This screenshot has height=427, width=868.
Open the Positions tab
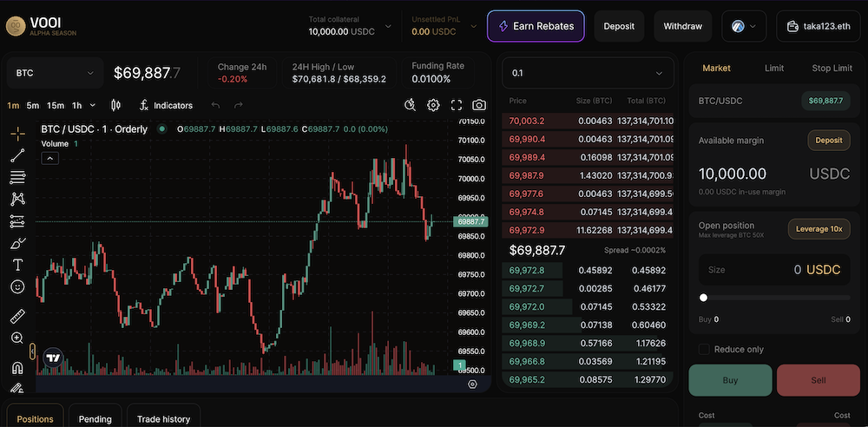pos(35,418)
